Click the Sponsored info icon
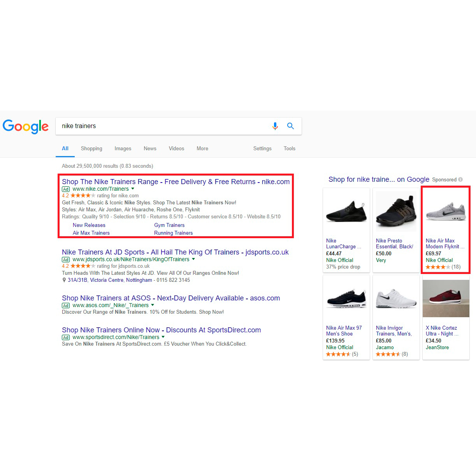 click(460, 179)
